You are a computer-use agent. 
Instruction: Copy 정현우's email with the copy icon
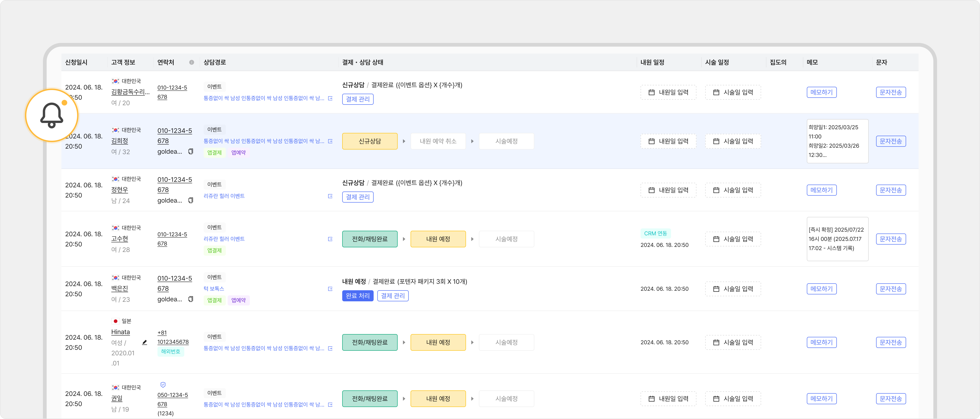point(191,200)
